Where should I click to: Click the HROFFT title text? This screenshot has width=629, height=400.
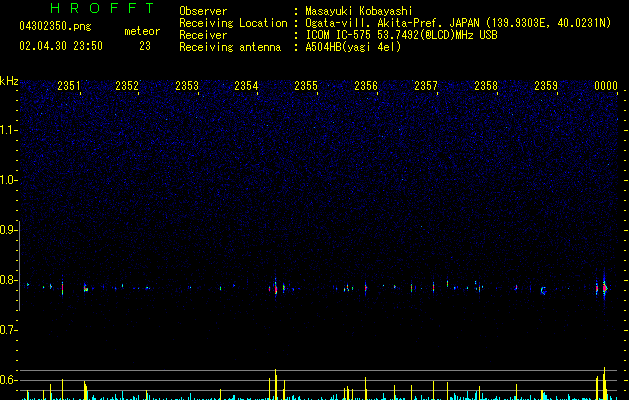point(103,8)
